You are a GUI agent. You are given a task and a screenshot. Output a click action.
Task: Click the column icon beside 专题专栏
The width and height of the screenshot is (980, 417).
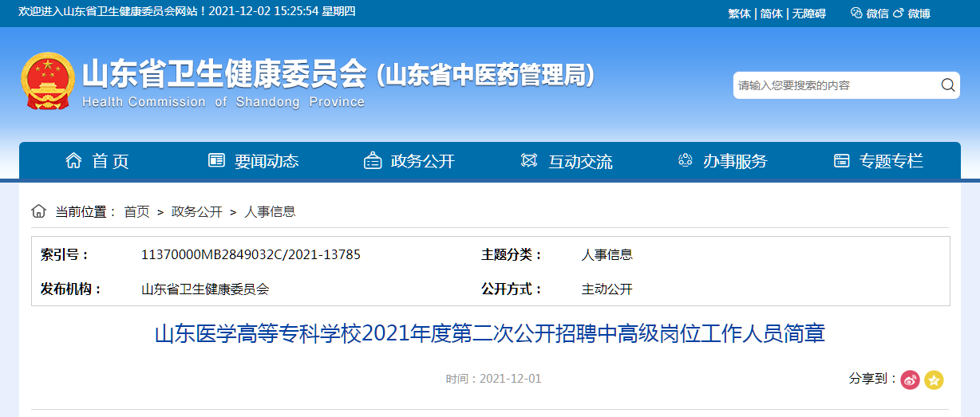tap(842, 160)
